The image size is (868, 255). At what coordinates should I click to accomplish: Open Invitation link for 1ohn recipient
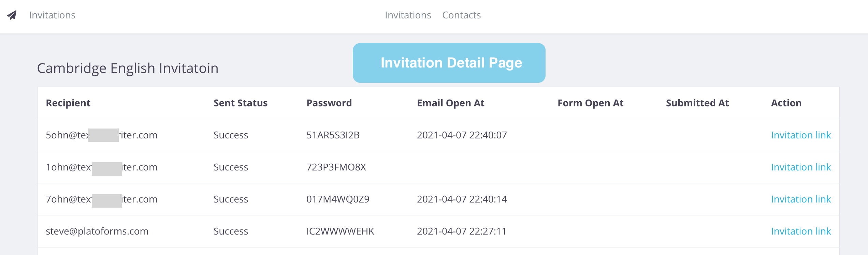point(801,167)
